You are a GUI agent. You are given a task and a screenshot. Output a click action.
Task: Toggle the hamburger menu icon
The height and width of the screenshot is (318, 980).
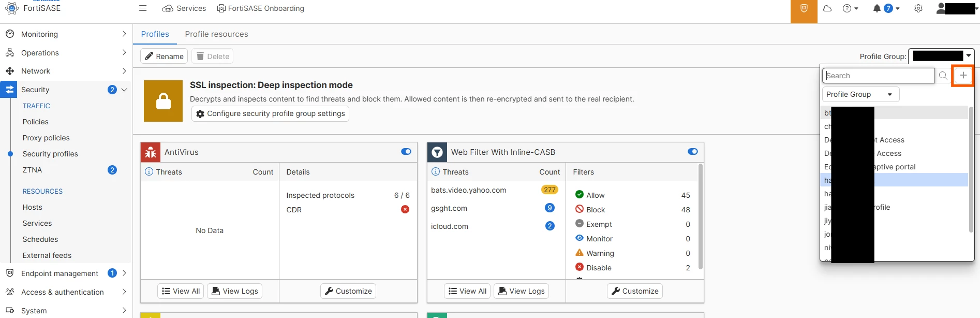coord(143,8)
